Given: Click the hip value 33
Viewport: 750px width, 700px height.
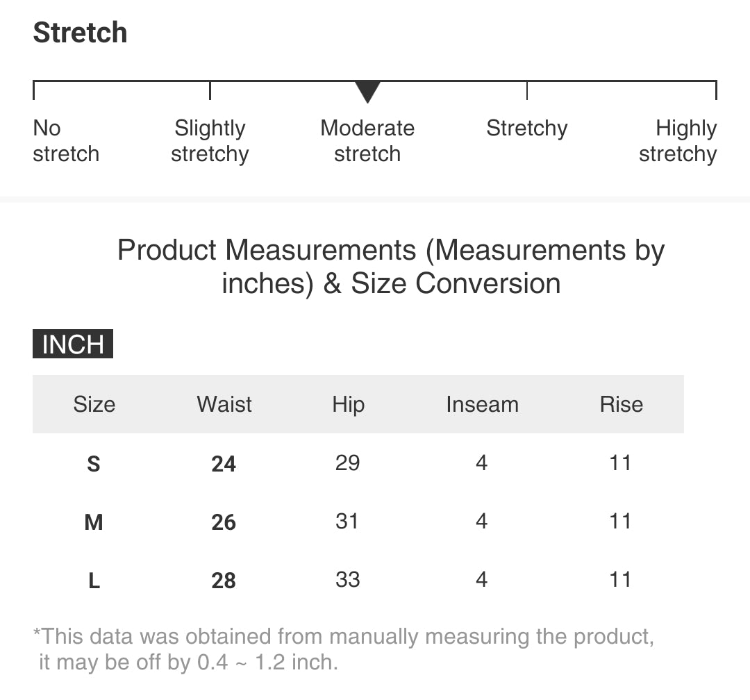Looking at the screenshot, I should pos(347,579).
